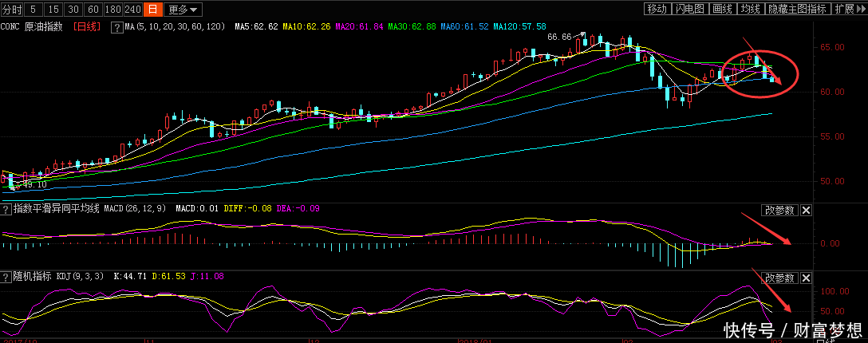This screenshot has width=868, height=343.
Task: Switch to 60 minute period
Action: [93, 10]
